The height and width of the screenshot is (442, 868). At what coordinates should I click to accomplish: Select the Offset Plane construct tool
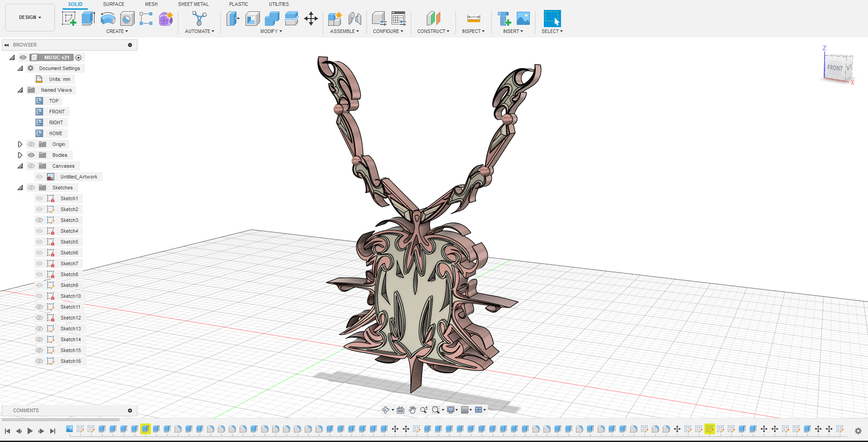(433, 19)
